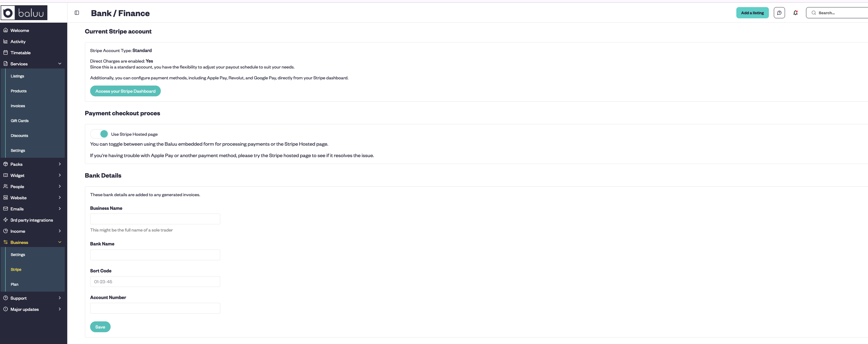Click the 3rd party integrations lightning icon

point(5,220)
